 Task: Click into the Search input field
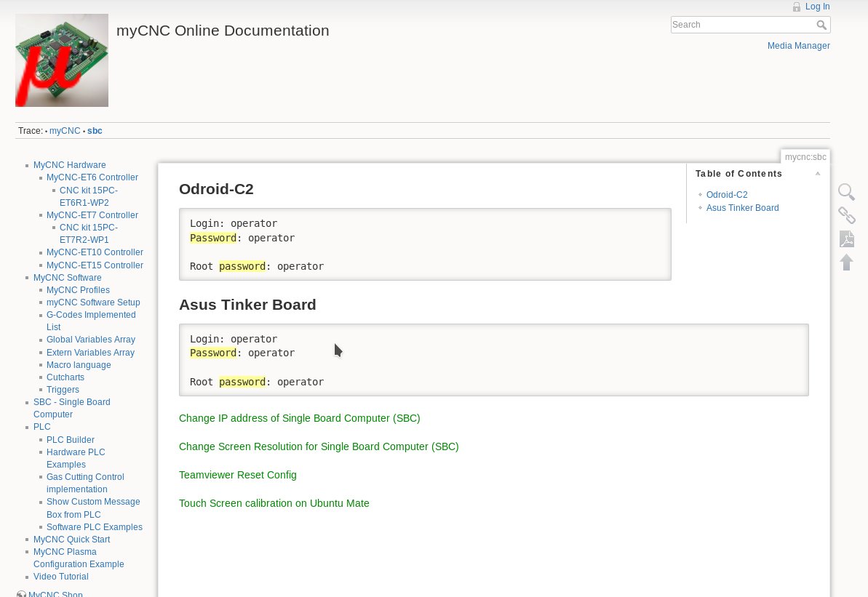point(742,25)
